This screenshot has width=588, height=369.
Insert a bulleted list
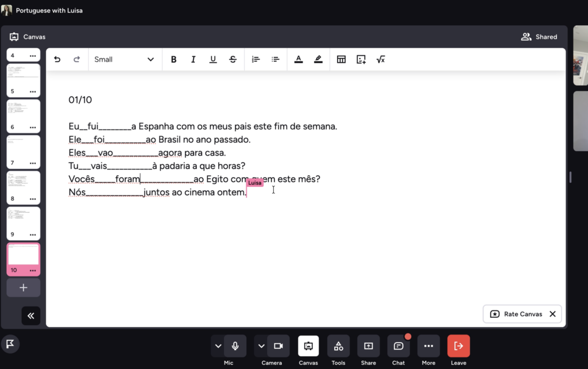275,59
